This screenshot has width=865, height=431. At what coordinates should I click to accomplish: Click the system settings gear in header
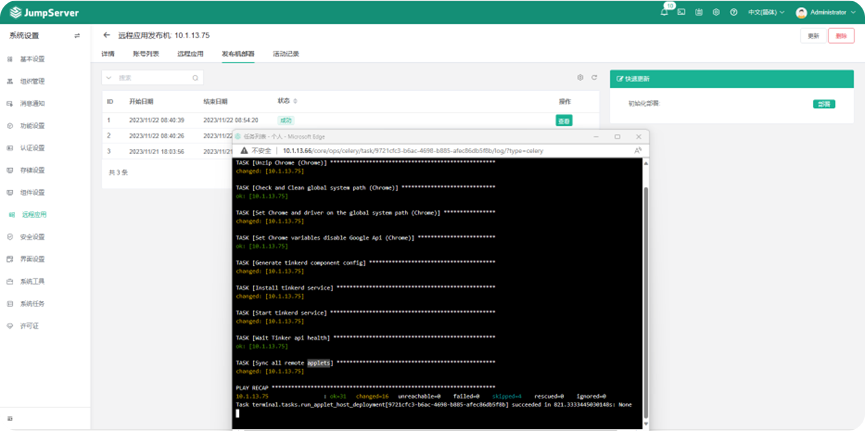[x=716, y=12]
